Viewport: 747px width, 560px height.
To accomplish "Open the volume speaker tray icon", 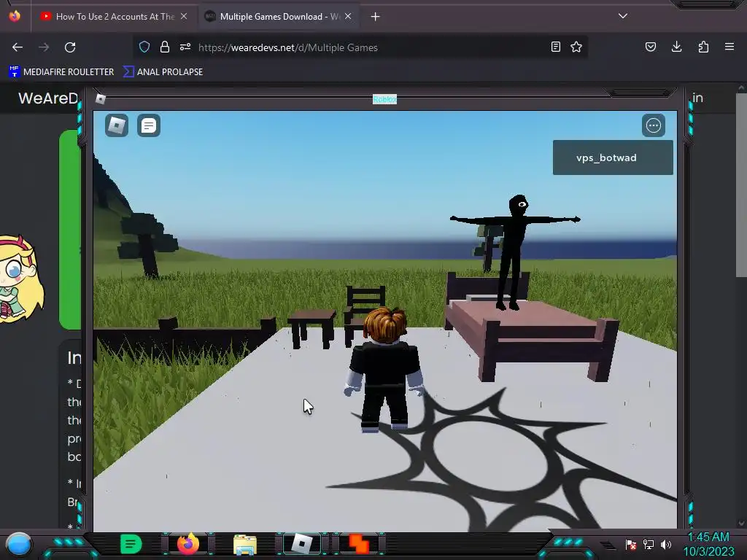I will (x=666, y=544).
